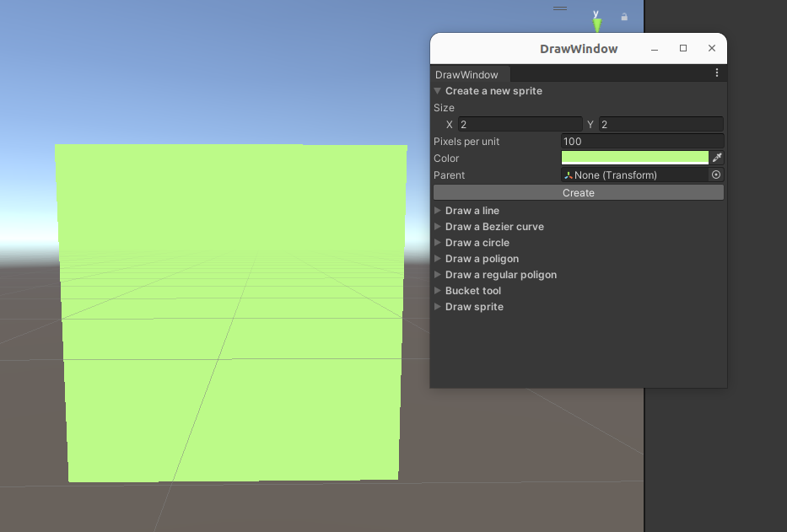Click the Transform icon in the Parent field
This screenshot has width=787, height=532.
click(568, 175)
